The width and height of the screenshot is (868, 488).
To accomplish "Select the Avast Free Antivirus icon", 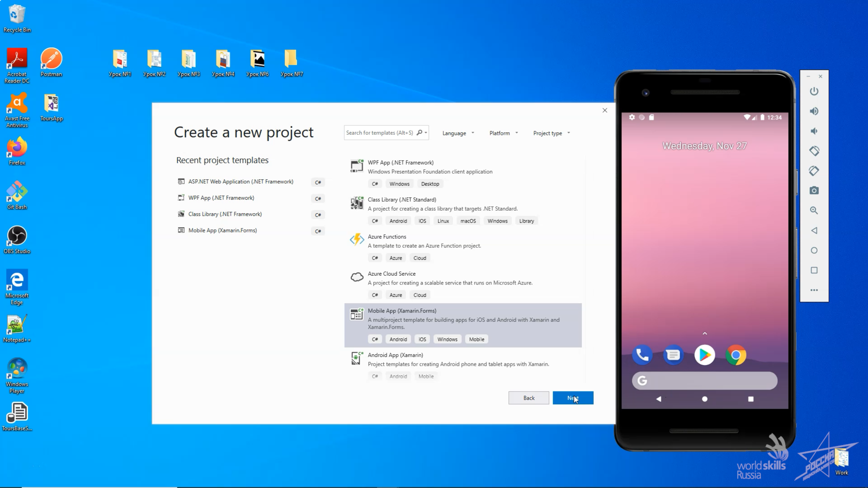I will pyautogui.click(x=17, y=110).
